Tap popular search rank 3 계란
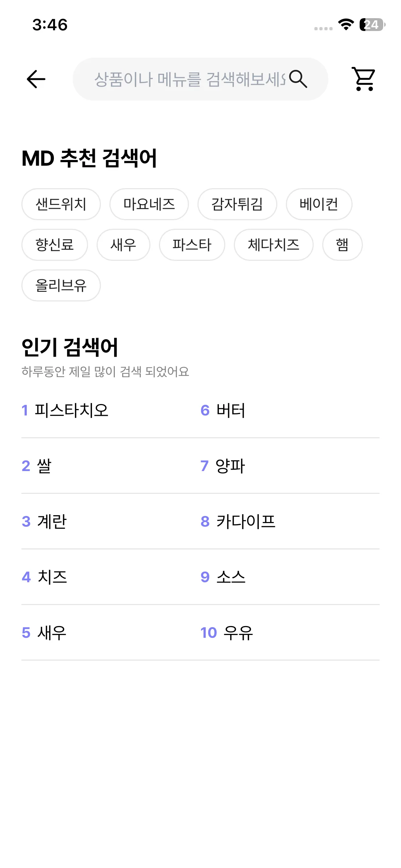This screenshot has width=401, height=868. pos(52,521)
